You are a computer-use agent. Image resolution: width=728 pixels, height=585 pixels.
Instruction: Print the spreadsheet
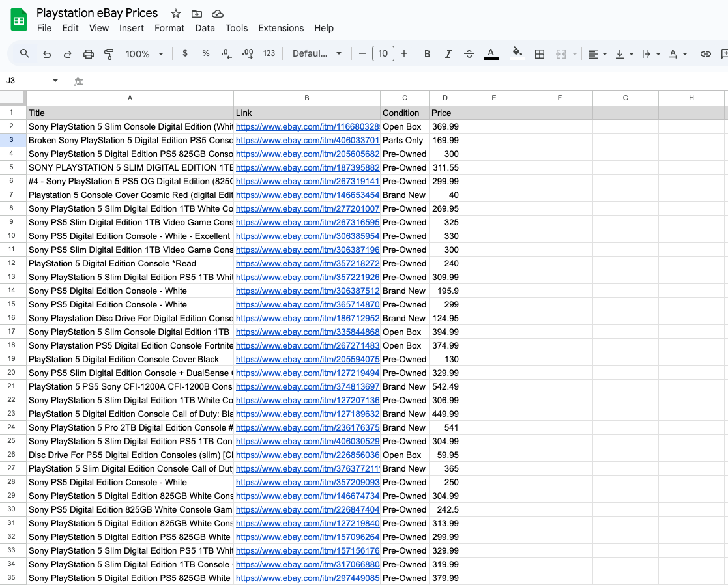[x=88, y=54]
